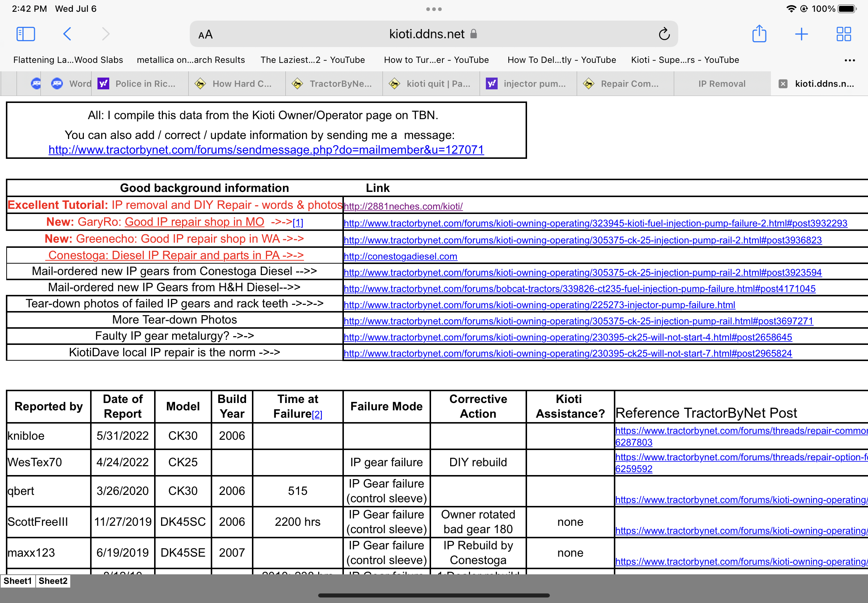Show the tab overview grid
The height and width of the screenshot is (603, 868).
(843, 34)
